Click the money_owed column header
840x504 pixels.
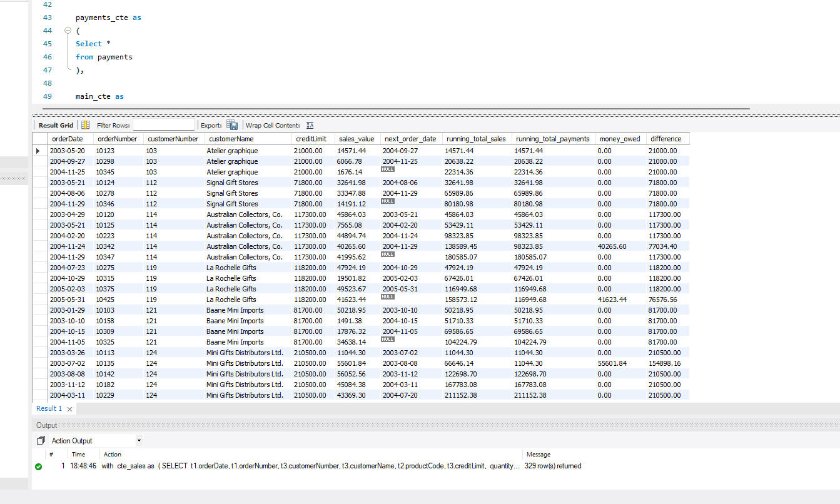(620, 139)
